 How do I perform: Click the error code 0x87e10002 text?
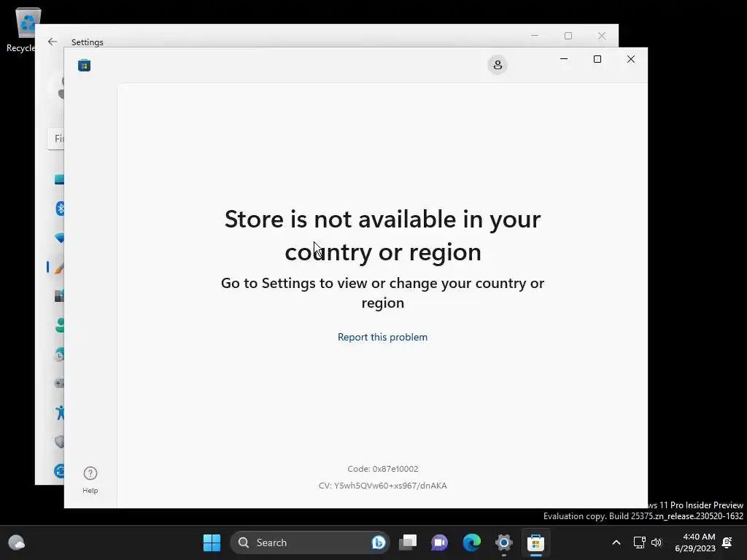[382, 469]
